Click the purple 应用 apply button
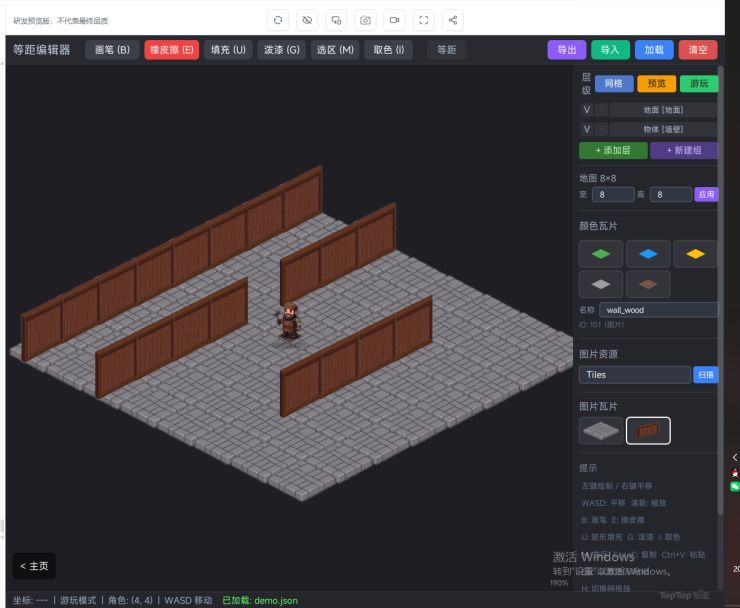Screen dimensions: 740x608 (x=706, y=194)
